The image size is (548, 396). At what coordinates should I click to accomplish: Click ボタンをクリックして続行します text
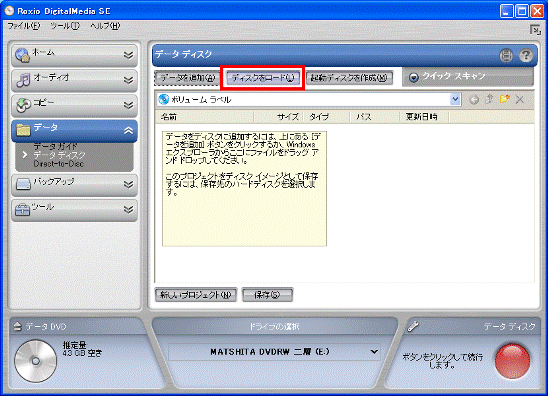click(x=442, y=361)
